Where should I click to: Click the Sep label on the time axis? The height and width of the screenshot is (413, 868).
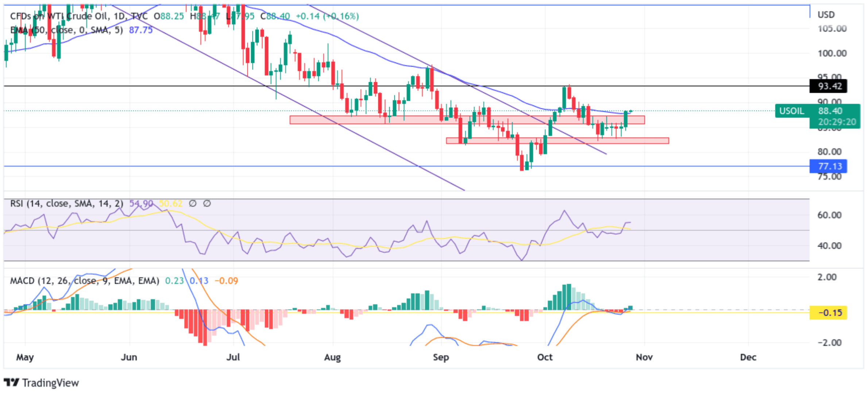[x=441, y=357]
